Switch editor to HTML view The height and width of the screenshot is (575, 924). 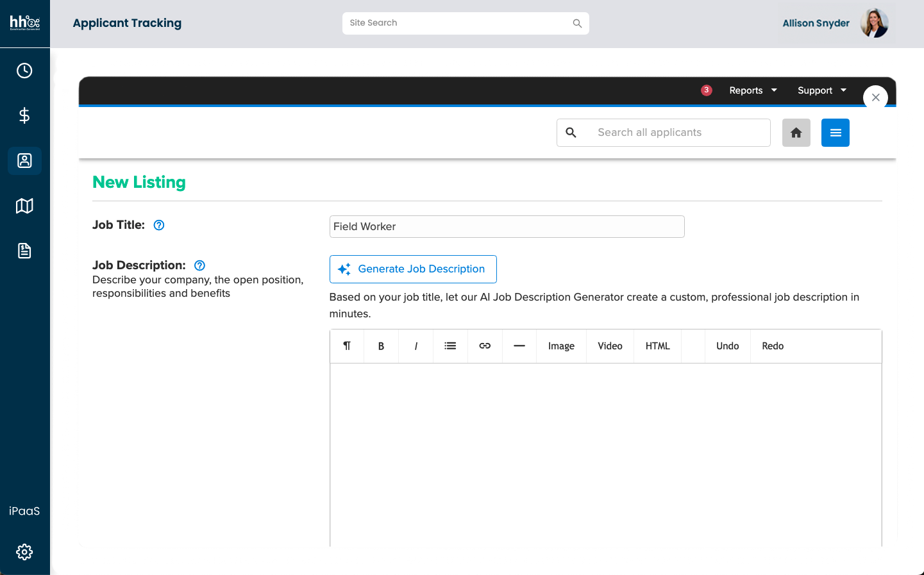[x=657, y=346]
